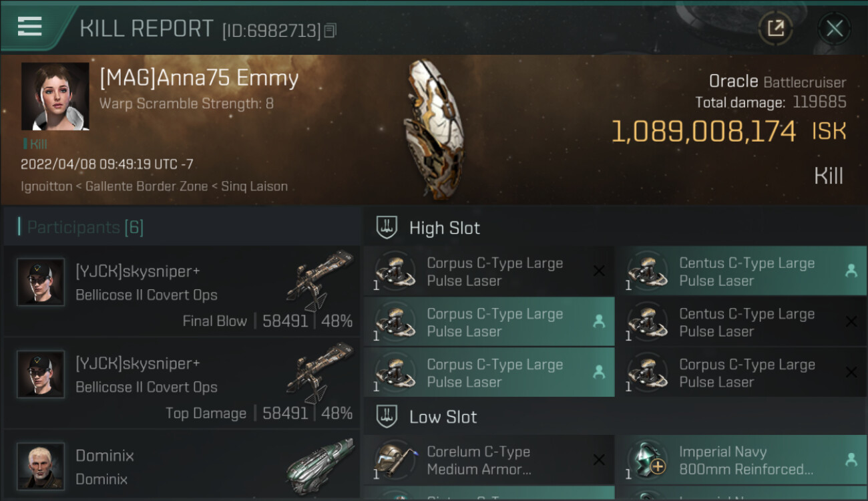The image size is (868, 501).
Task: Close the kill report window
Action: (834, 28)
